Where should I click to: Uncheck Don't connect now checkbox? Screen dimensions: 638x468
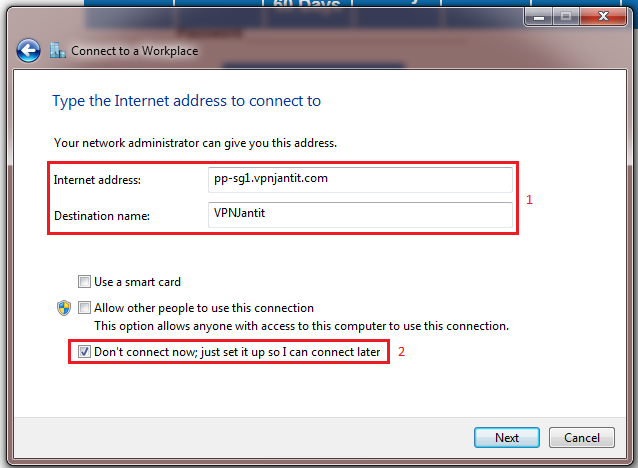(84, 352)
